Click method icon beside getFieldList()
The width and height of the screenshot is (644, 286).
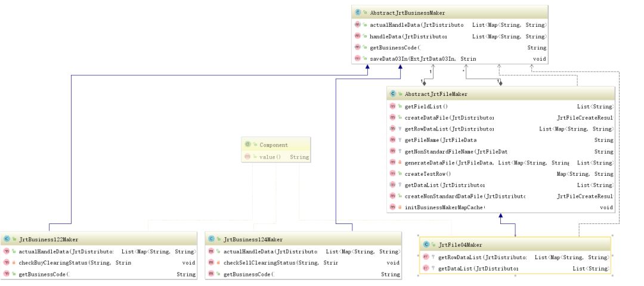tap(392, 106)
